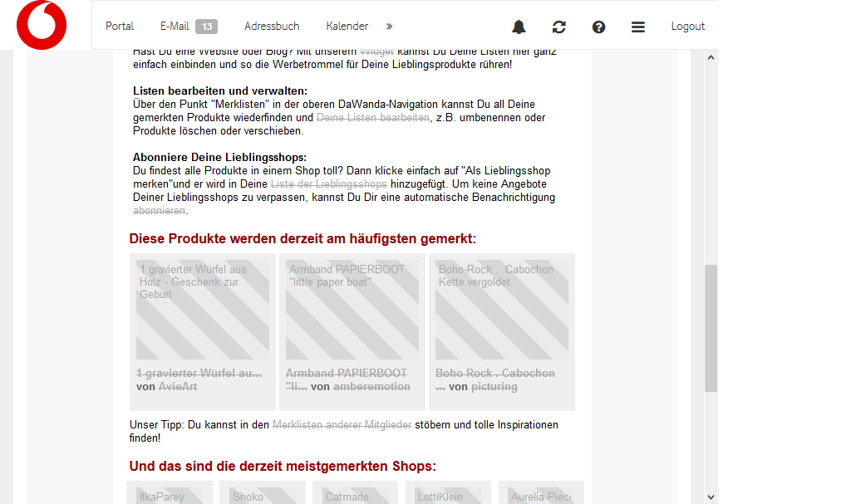Open the gravierter Würfel product image
Screen dimensions: 851x504
(203, 309)
